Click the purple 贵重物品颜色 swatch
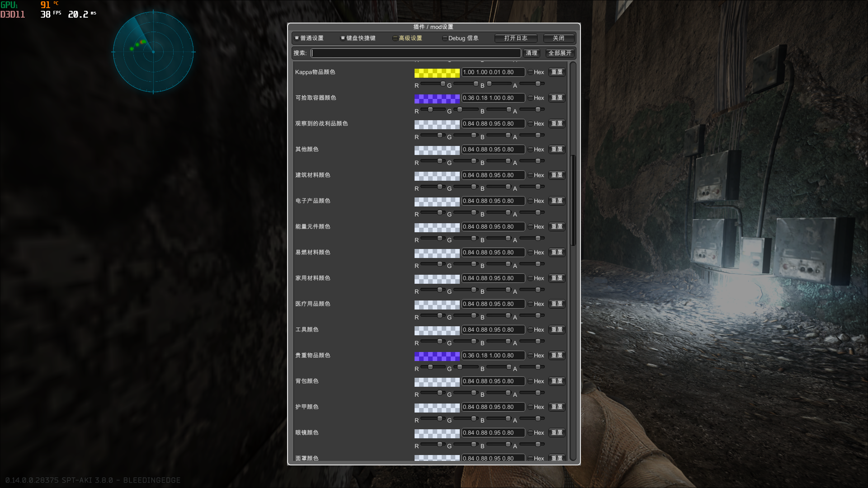This screenshot has width=868, height=488. click(x=437, y=356)
